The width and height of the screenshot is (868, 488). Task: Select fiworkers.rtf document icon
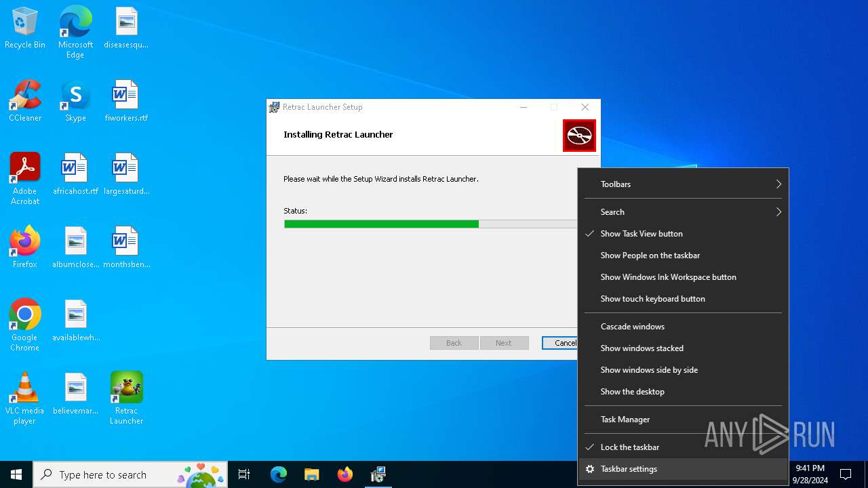pos(126,101)
